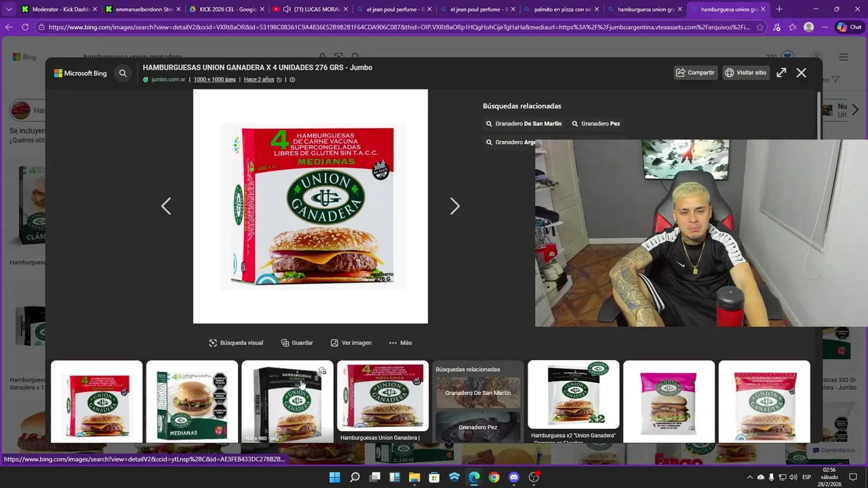The width and height of the screenshot is (868, 488).
Task: Click the search magnifier beside Bing logo
Action: 123,73
